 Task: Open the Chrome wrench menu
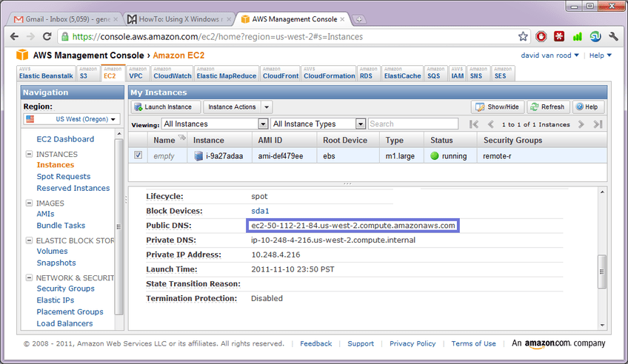pos(614,36)
